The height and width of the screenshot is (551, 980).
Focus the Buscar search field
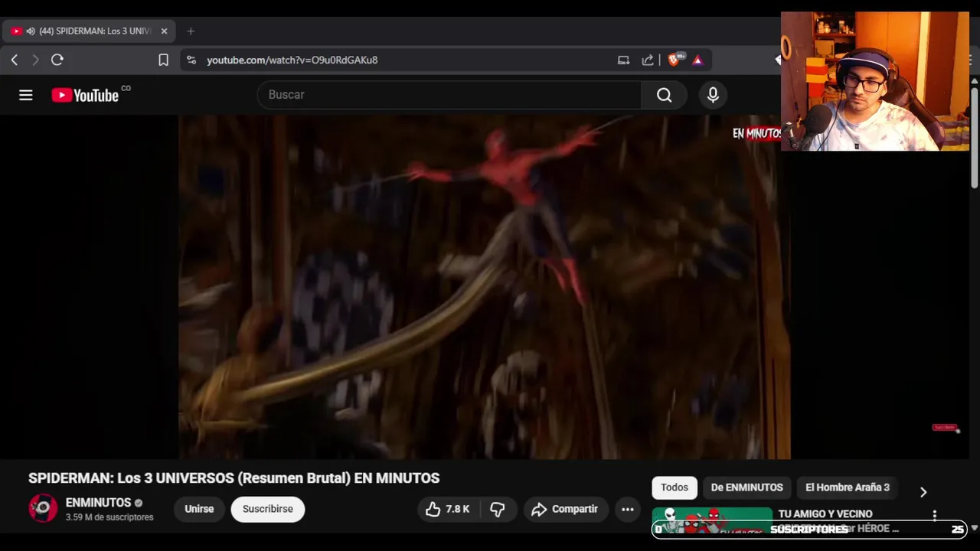(x=449, y=95)
